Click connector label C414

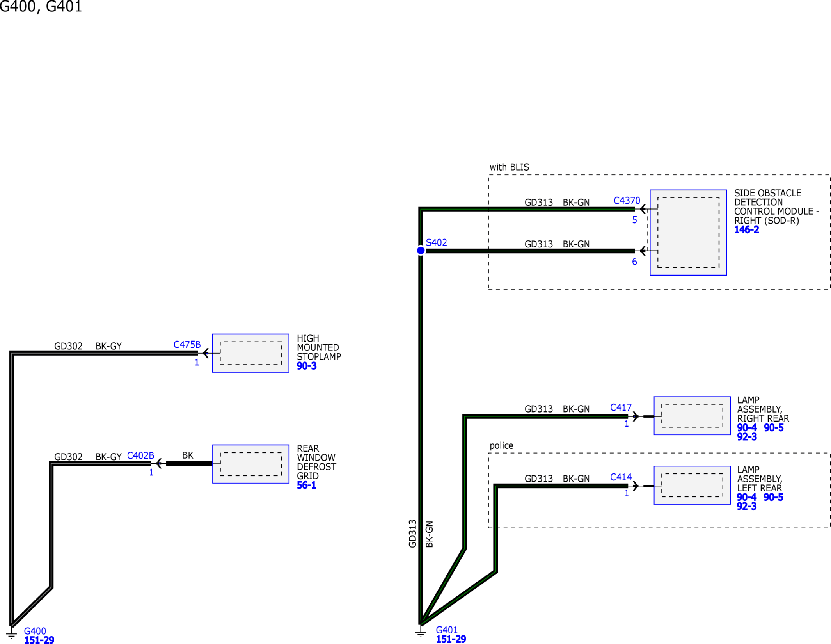(620, 477)
